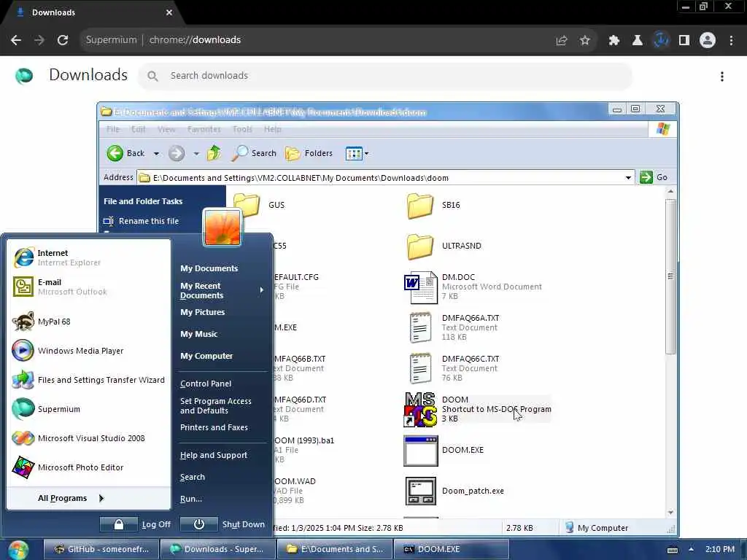Open Back history dropdown arrow
Image resolution: width=747 pixels, height=560 pixels.
click(x=156, y=153)
